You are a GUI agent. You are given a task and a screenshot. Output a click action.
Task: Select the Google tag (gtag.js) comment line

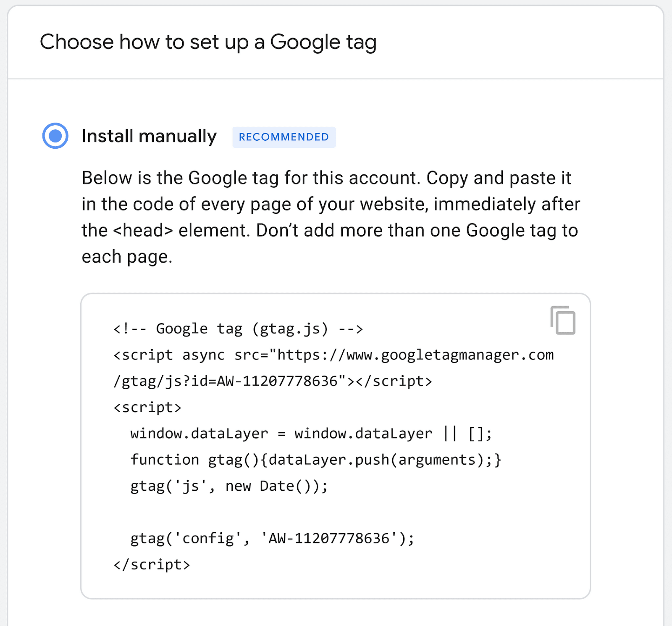point(237,329)
